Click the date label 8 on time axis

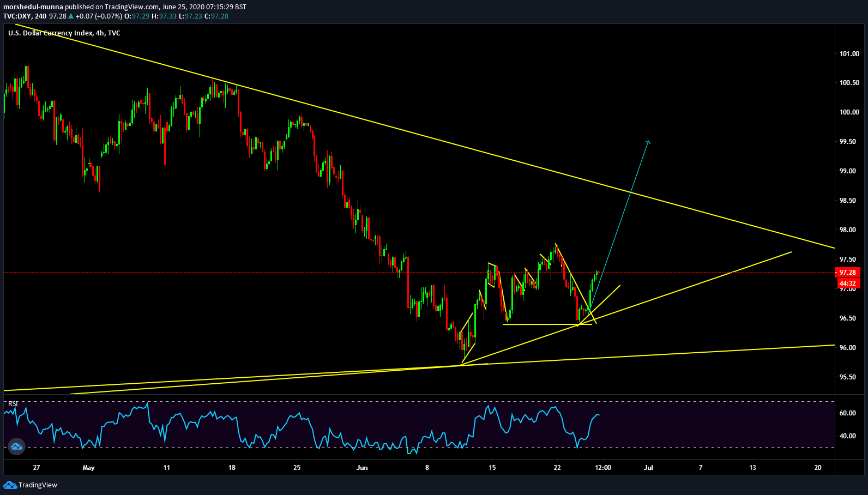point(427,468)
